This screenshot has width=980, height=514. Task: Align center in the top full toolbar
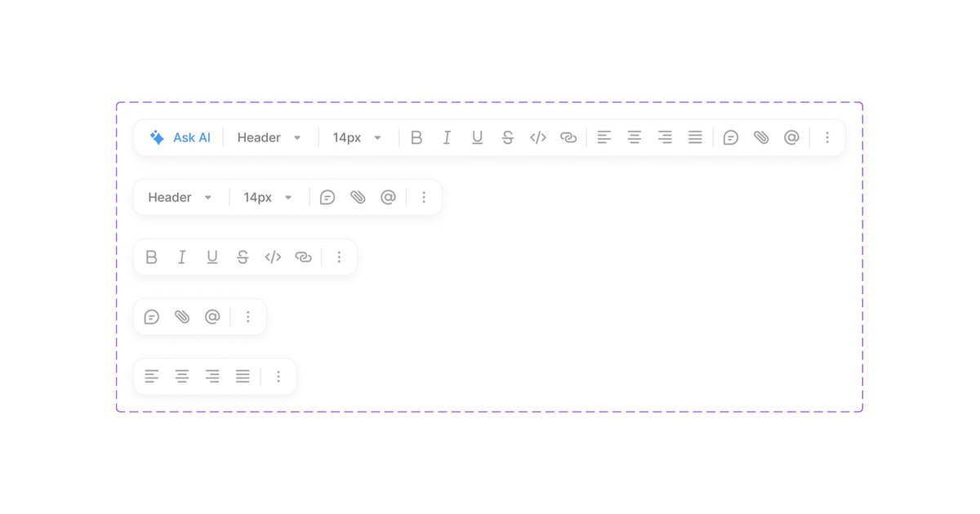(x=635, y=137)
